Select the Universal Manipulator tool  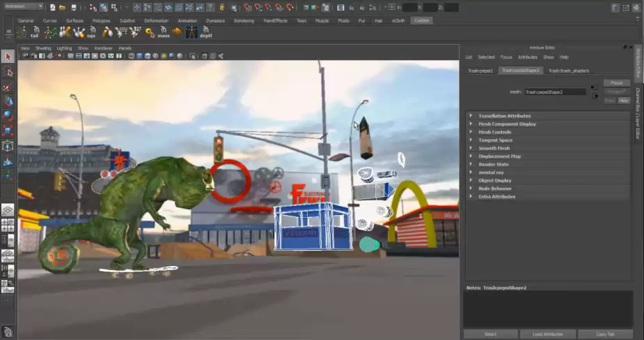tap(8, 146)
